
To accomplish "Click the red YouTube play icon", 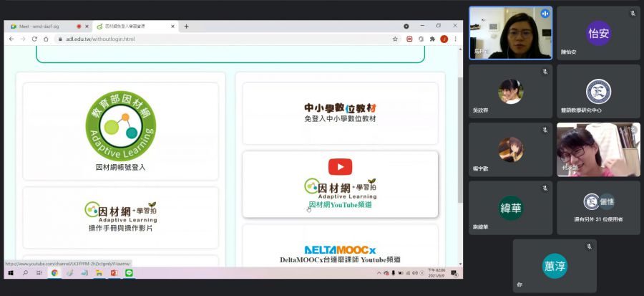I will tap(340, 167).
